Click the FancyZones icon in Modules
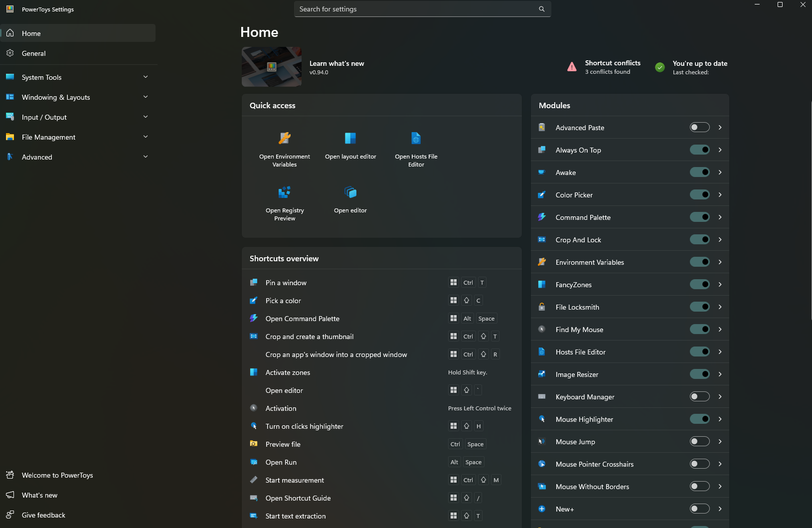This screenshot has height=528, width=812. point(543,284)
